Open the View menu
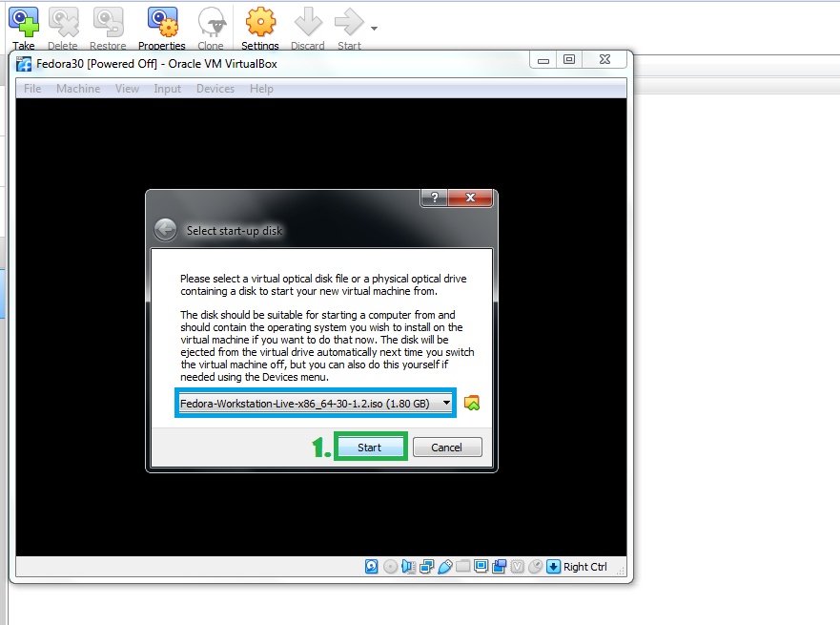 click(x=127, y=89)
